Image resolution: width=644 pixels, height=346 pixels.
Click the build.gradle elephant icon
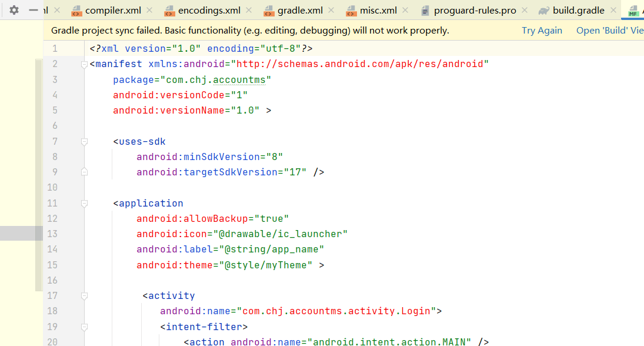[544, 11]
